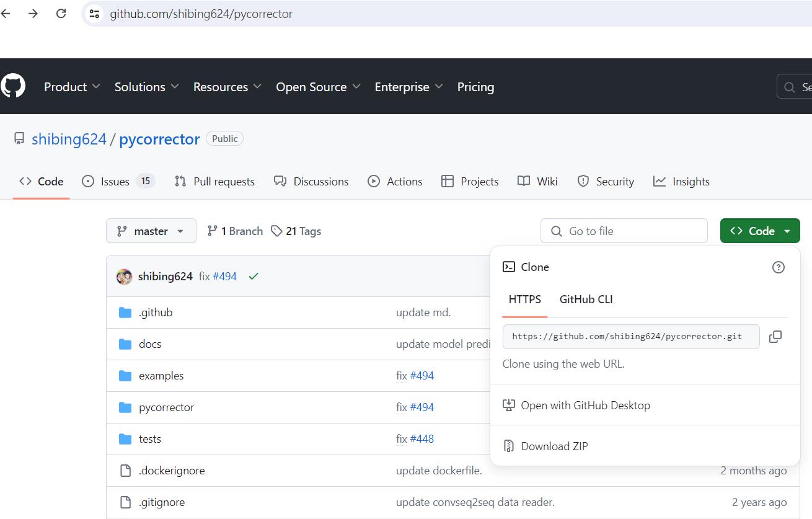Expand the Solutions menu

coord(146,87)
